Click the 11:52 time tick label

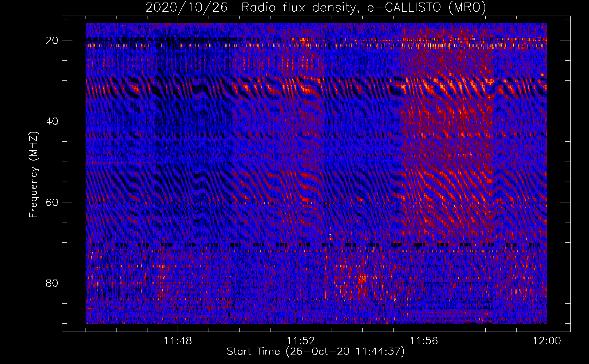pos(301,341)
